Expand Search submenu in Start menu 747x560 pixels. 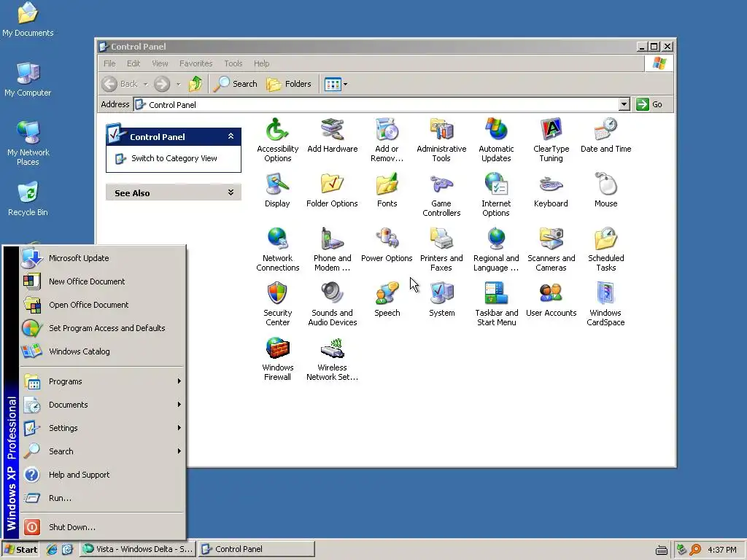102,451
